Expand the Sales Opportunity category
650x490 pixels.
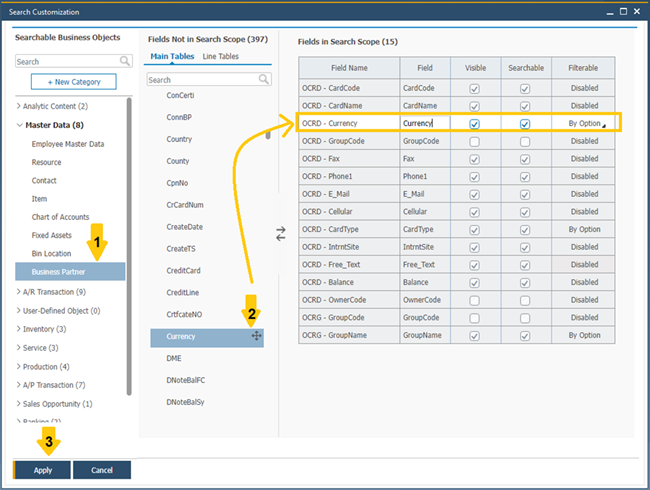18,403
